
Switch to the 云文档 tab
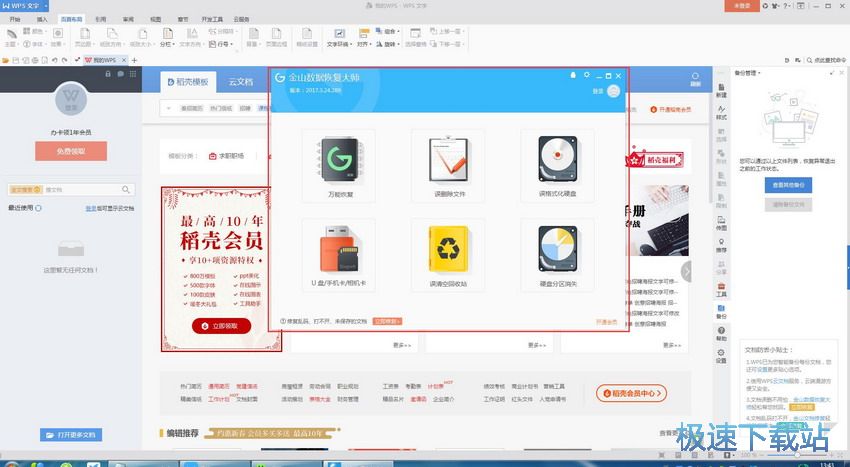coord(240,82)
